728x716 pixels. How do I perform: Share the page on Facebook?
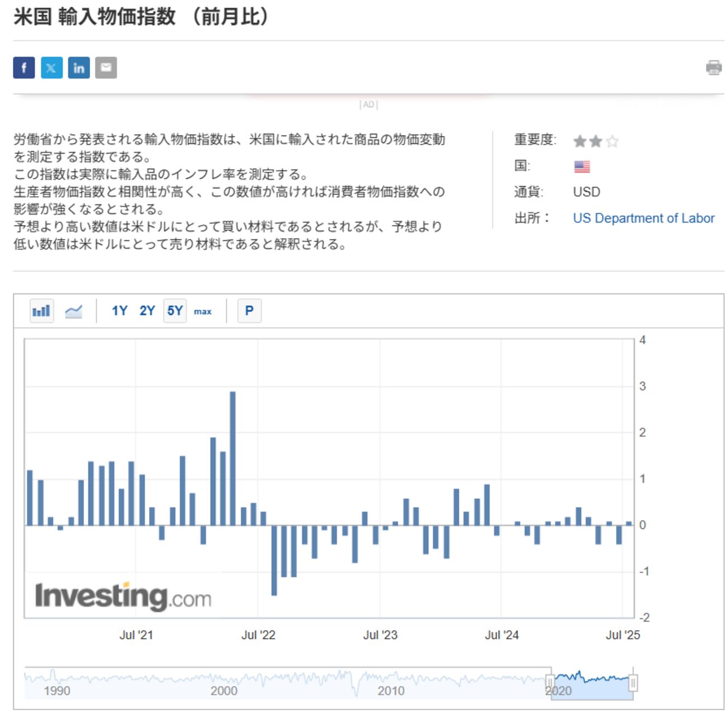click(24, 68)
